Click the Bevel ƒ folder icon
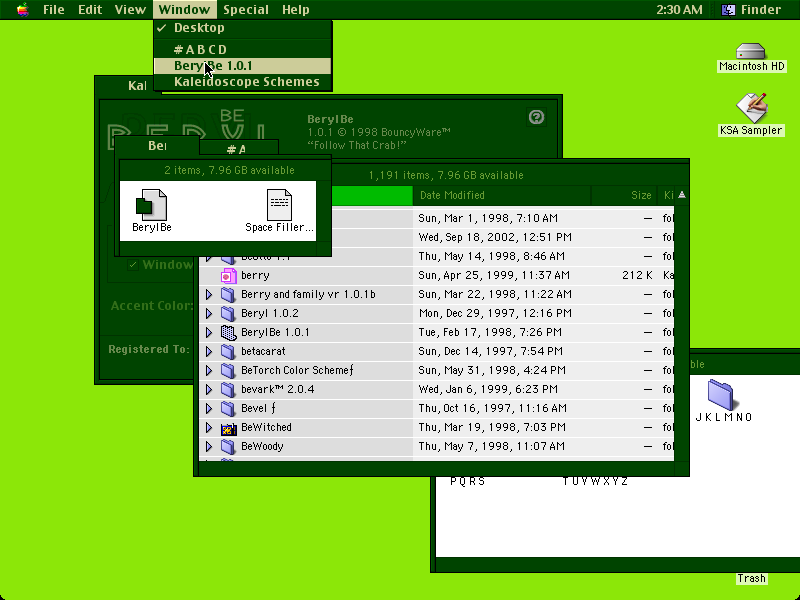 point(228,408)
